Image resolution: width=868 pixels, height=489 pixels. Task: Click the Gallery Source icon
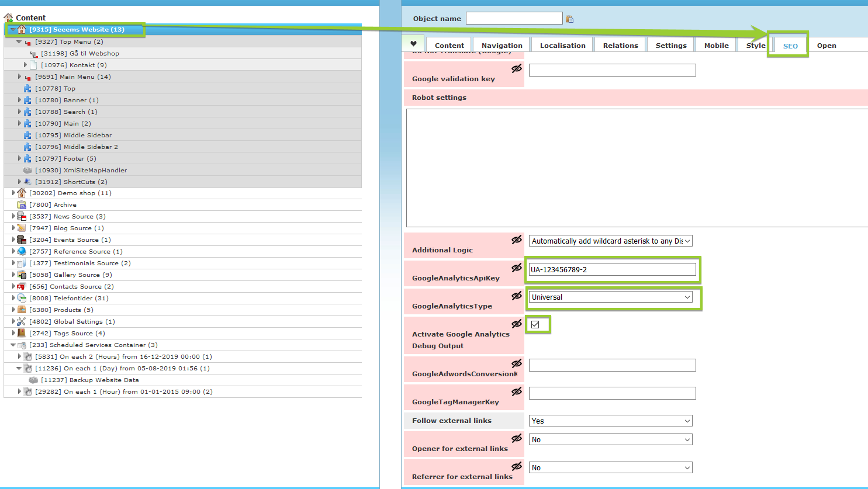(x=22, y=275)
